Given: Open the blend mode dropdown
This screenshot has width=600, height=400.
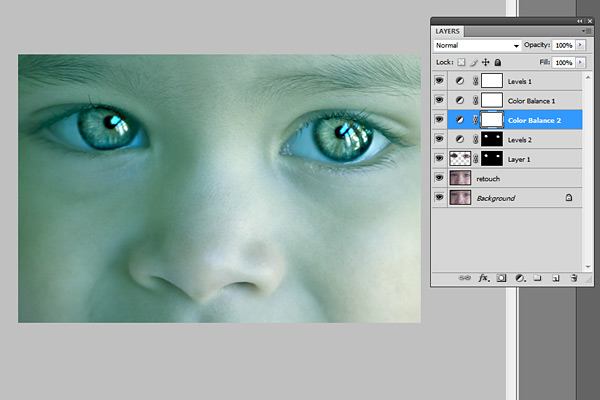Looking at the screenshot, I should click(x=477, y=46).
